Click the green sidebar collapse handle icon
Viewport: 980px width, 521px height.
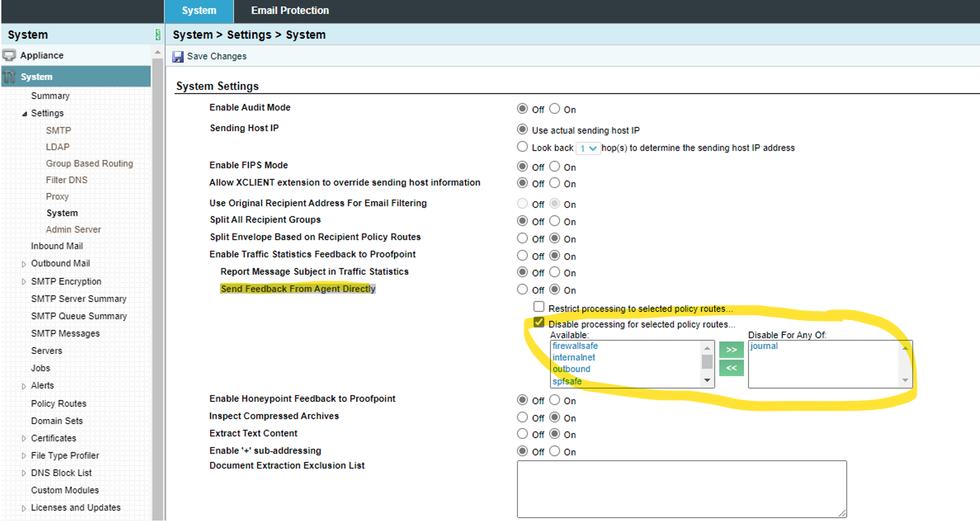click(158, 35)
